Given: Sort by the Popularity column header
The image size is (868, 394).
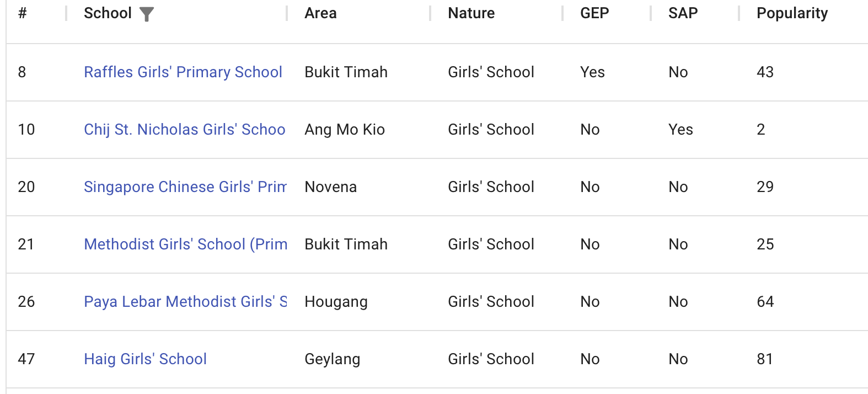Looking at the screenshot, I should tap(792, 13).
